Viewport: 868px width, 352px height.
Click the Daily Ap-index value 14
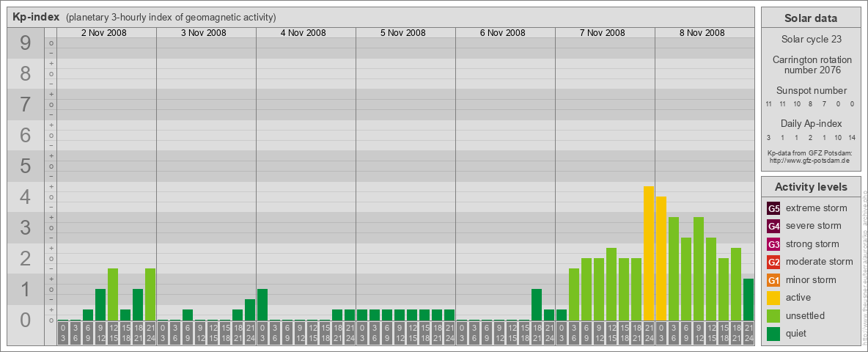click(851, 137)
